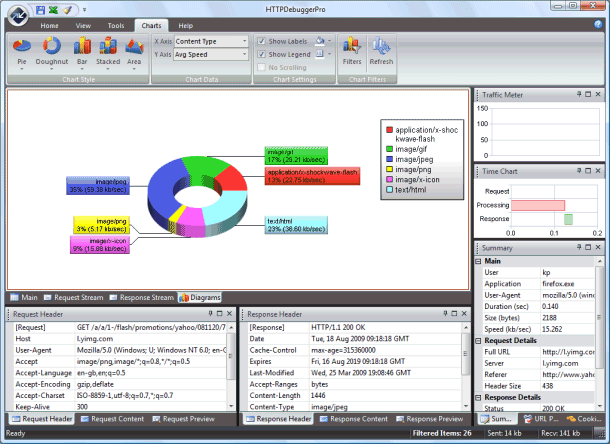Select the Stacked chart style
This screenshot has width=610, height=444.
click(108, 51)
